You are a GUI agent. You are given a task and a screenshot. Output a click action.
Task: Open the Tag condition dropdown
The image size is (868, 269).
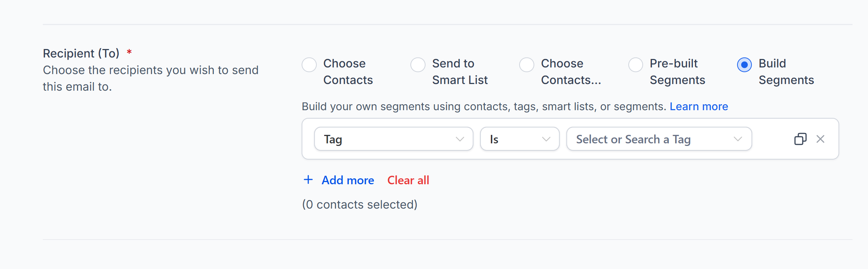(x=394, y=139)
